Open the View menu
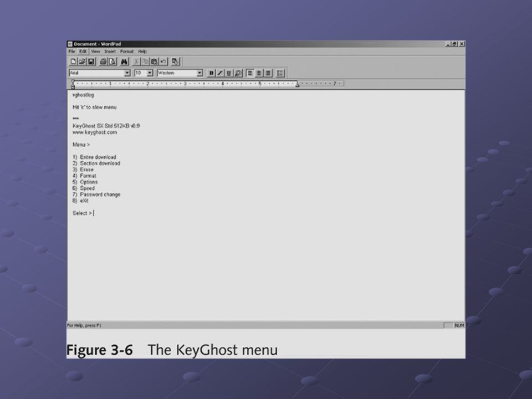 click(x=95, y=52)
